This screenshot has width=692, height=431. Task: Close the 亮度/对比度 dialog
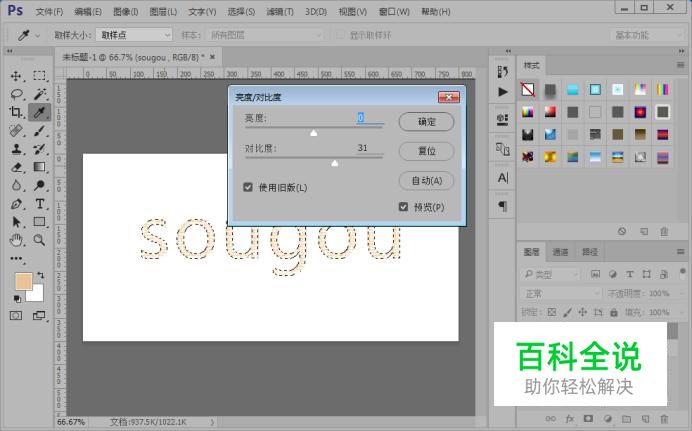pyautogui.click(x=449, y=97)
